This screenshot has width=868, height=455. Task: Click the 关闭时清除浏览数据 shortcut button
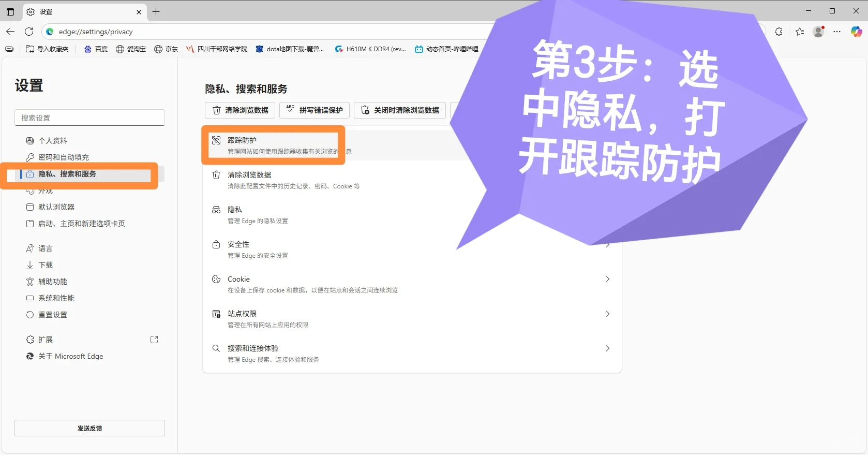(x=400, y=110)
